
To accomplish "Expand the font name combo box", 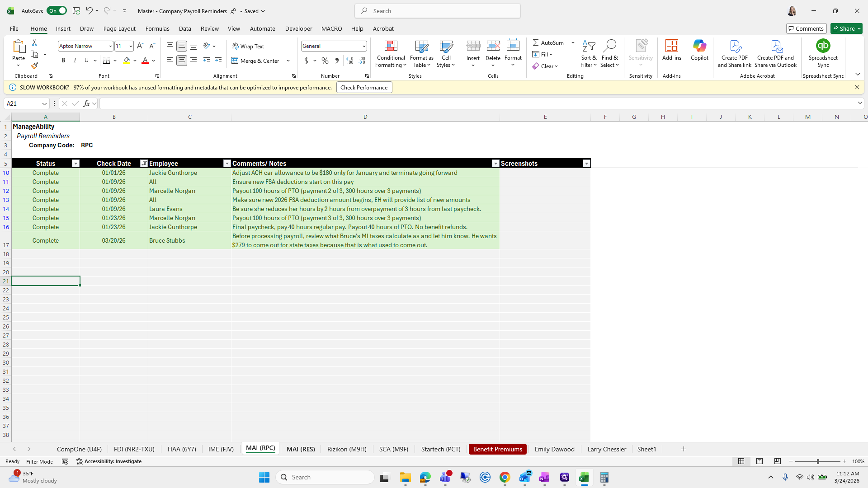I will pos(110,46).
